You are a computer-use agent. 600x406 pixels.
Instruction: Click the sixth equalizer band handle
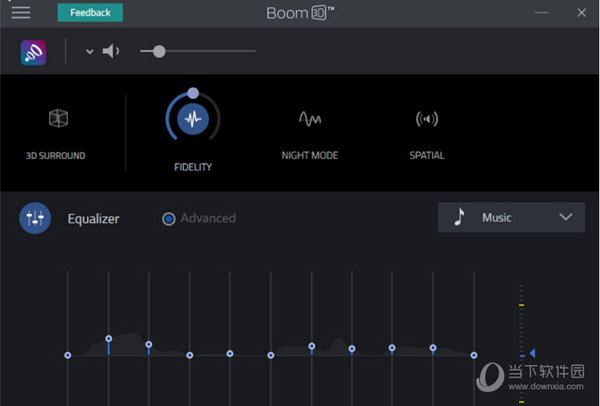click(271, 355)
